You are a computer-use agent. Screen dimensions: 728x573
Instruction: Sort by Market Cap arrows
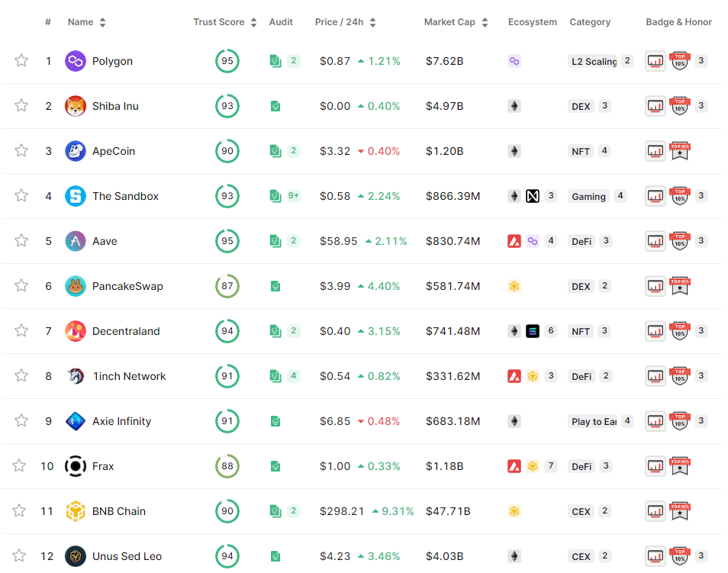485,22
